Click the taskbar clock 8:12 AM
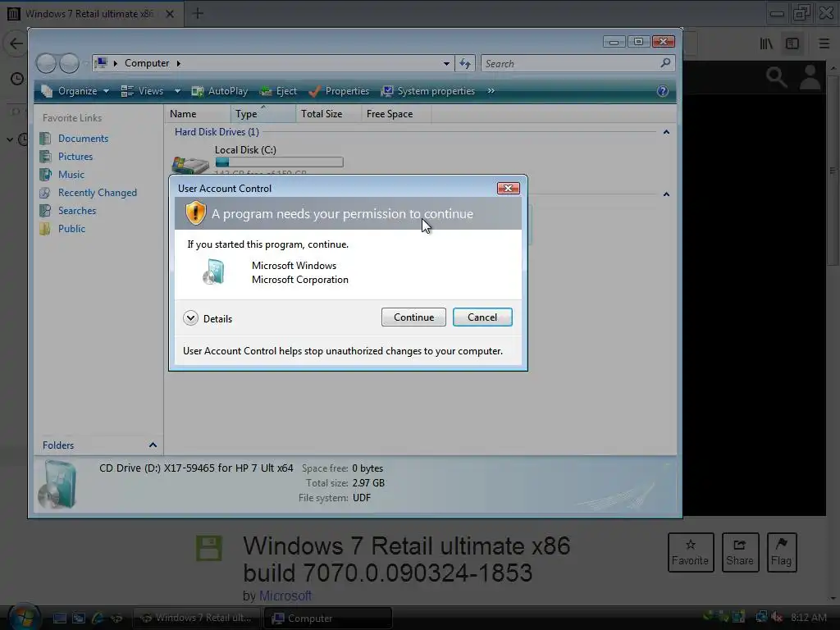 pos(808,618)
